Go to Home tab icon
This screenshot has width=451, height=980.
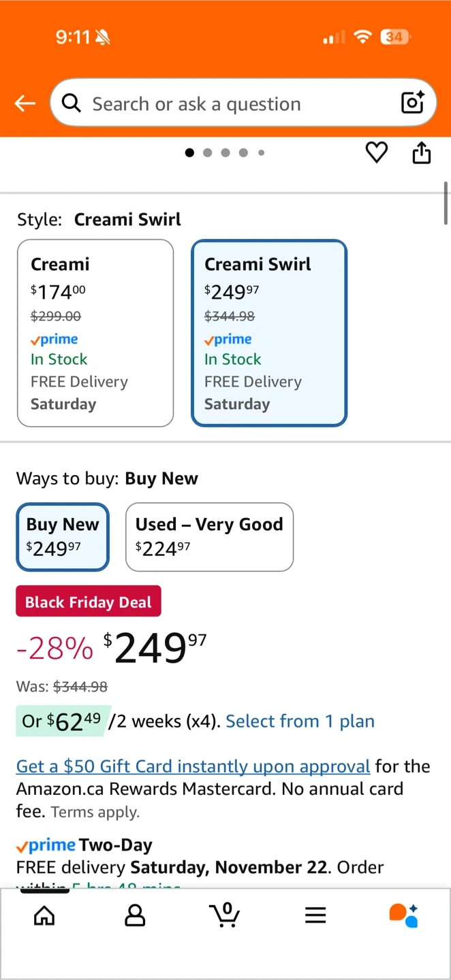coord(44,915)
